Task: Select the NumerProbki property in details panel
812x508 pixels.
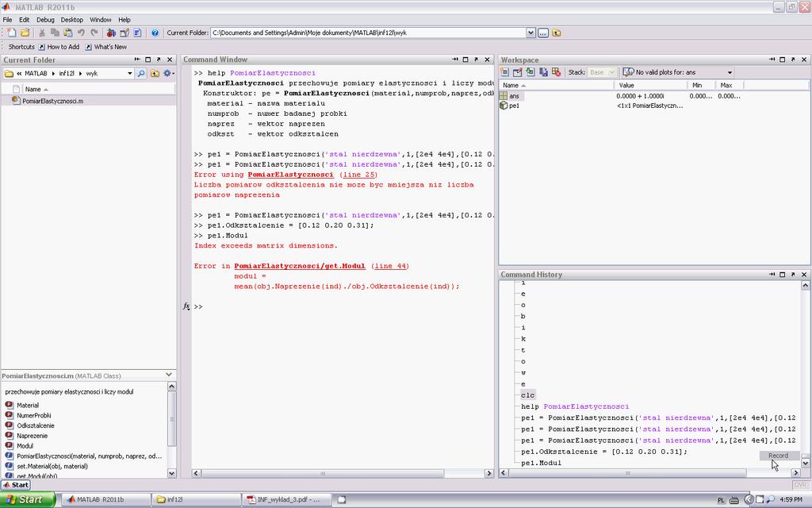Action: tap(33, 415)
